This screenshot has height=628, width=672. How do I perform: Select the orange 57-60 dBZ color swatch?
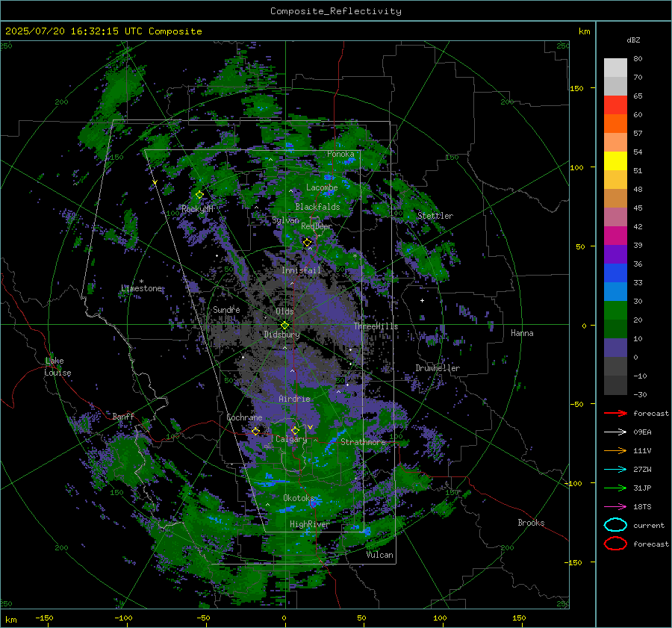click(x=615, y=124)
